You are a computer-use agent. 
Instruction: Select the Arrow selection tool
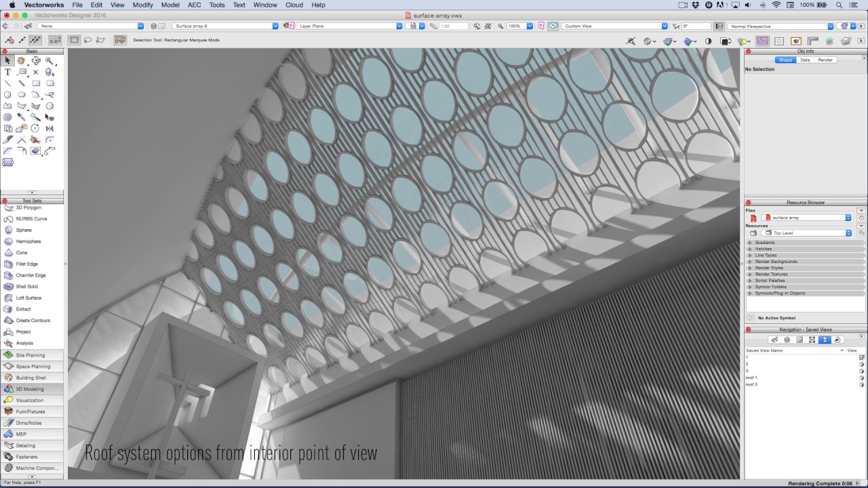8,60
